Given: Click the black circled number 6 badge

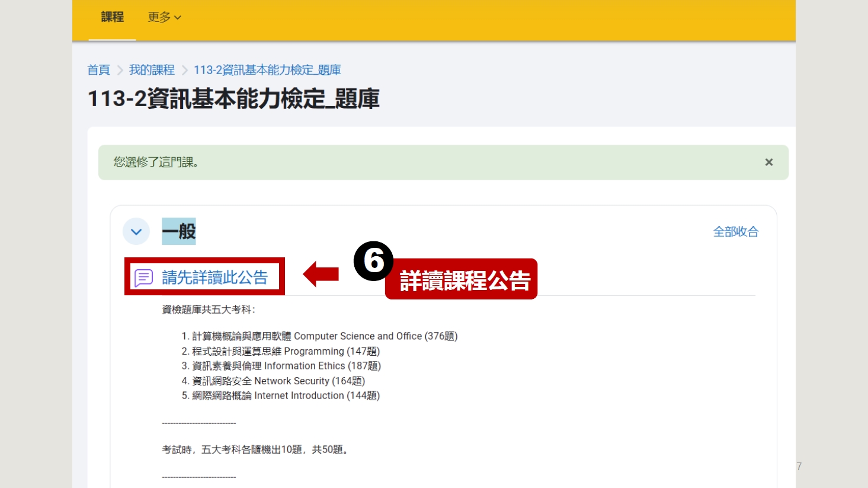Looking at the screenshot, I should click(x=373, y=261).
